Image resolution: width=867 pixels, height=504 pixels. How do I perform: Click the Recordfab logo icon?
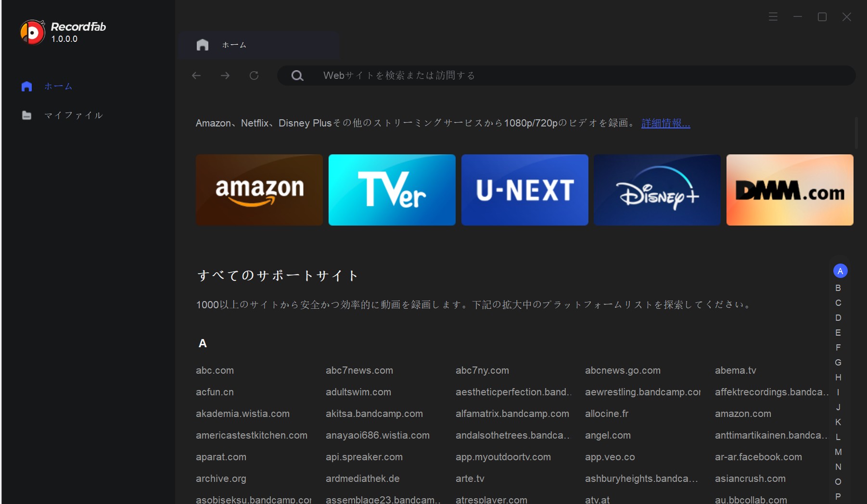click(x=33, y=32)
